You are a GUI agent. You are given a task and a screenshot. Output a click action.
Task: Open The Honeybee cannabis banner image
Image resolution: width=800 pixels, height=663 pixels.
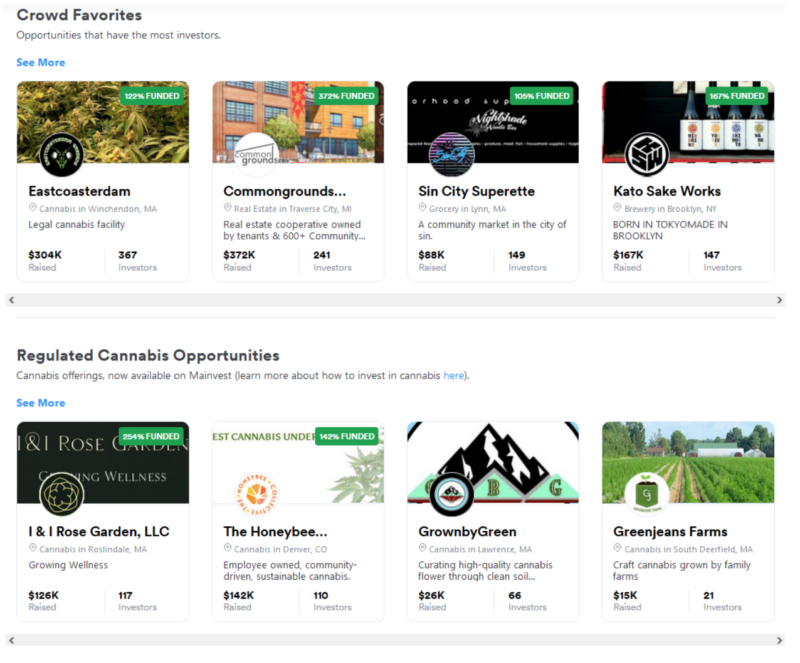coord(298,462)
